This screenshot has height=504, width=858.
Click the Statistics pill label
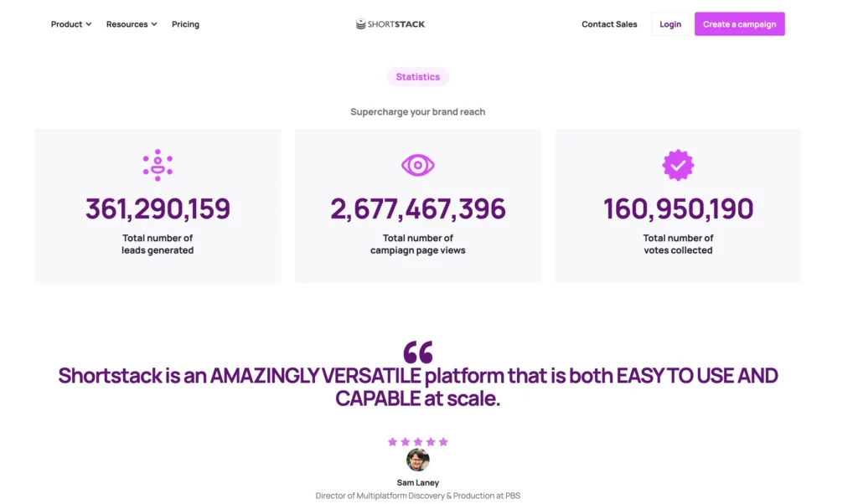[417, 77]
